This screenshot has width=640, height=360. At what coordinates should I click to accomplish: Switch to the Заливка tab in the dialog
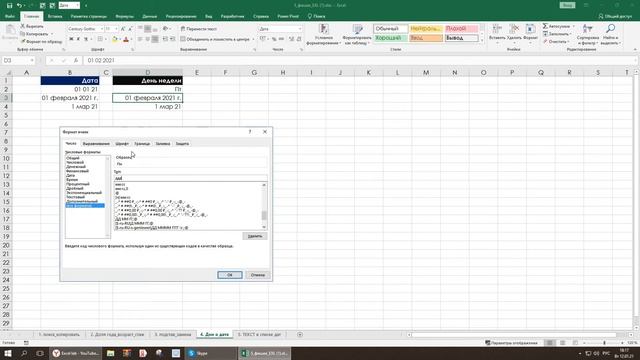point(163,144)
